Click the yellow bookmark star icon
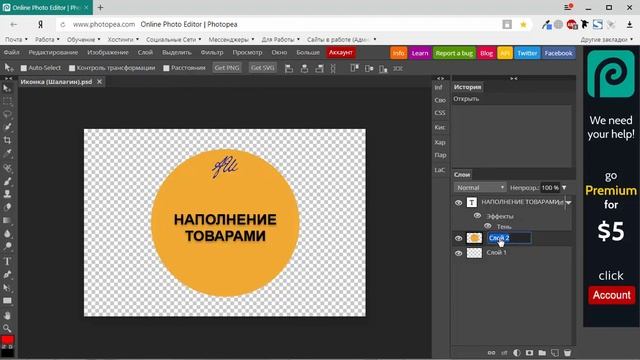 pos(523,25)
